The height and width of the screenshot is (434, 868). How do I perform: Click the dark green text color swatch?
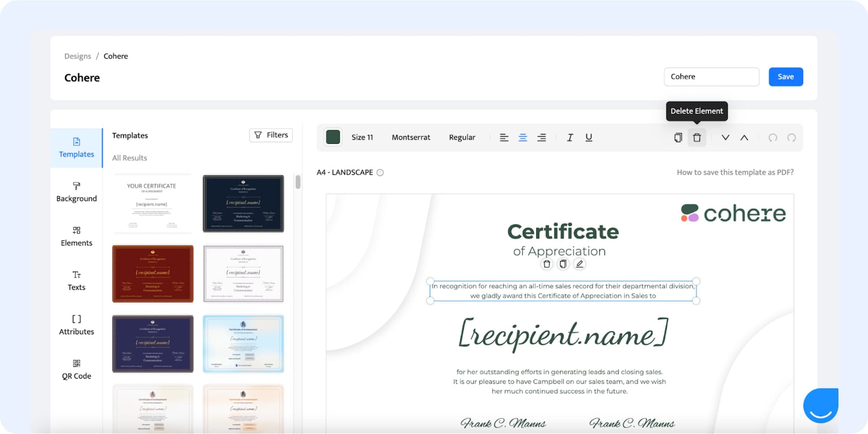tap(333, 137)
